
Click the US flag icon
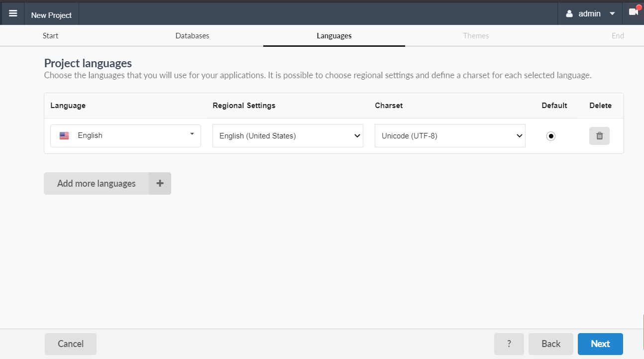(64, 135)
